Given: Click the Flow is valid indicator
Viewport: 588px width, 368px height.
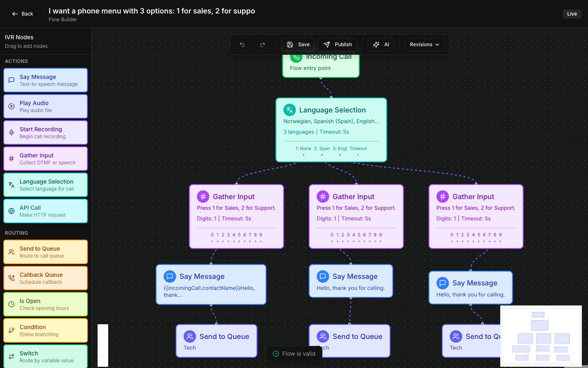Looking at the screenshot, I should pos(294,354).
